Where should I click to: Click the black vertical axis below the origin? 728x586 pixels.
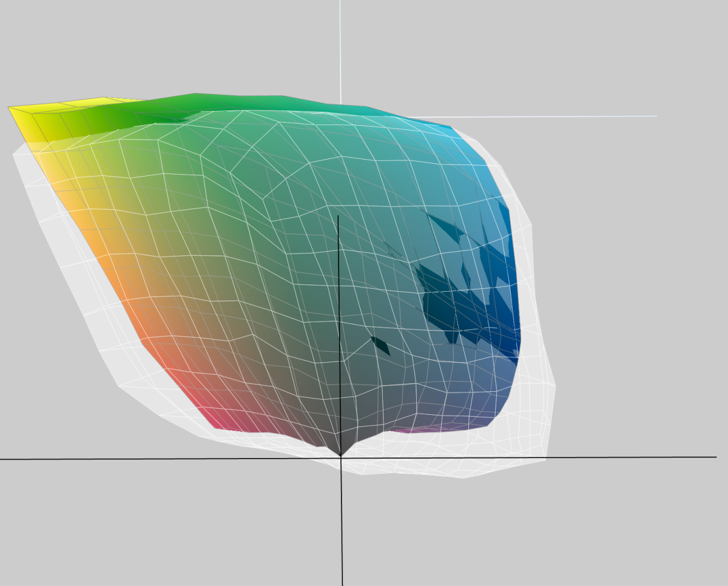(x=342, y=534)
